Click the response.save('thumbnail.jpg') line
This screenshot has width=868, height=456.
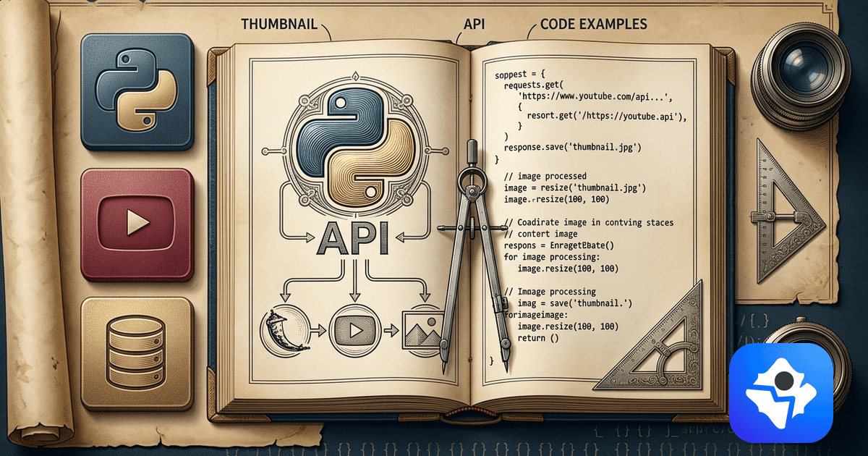[573, 147]
